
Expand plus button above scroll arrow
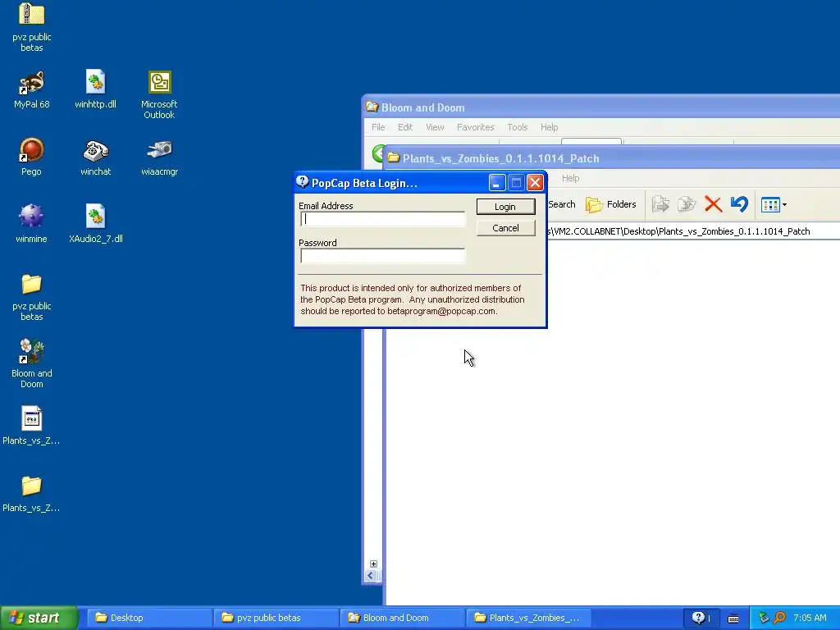click(373, 564)
